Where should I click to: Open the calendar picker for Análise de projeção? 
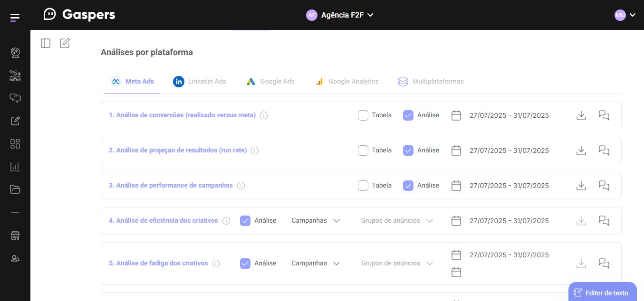[456, 150]
